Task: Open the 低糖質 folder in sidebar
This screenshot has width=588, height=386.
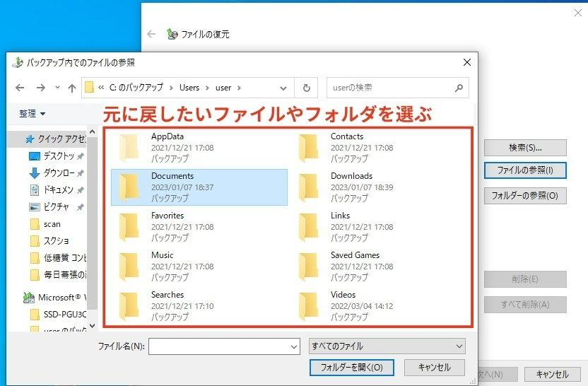Action: (x=58, y=258)
